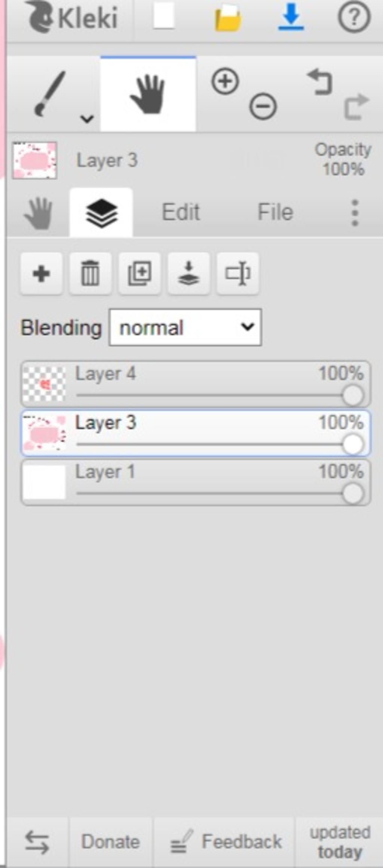Viewport: 383px width, 868px height.
Task: Open the File tab
Action: (275, 212)
